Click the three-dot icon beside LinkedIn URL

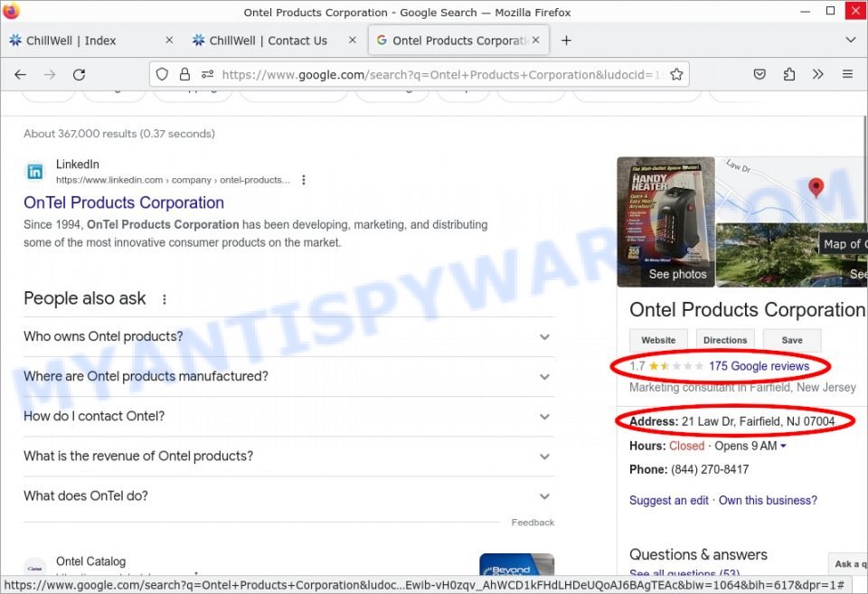(304, 180)
